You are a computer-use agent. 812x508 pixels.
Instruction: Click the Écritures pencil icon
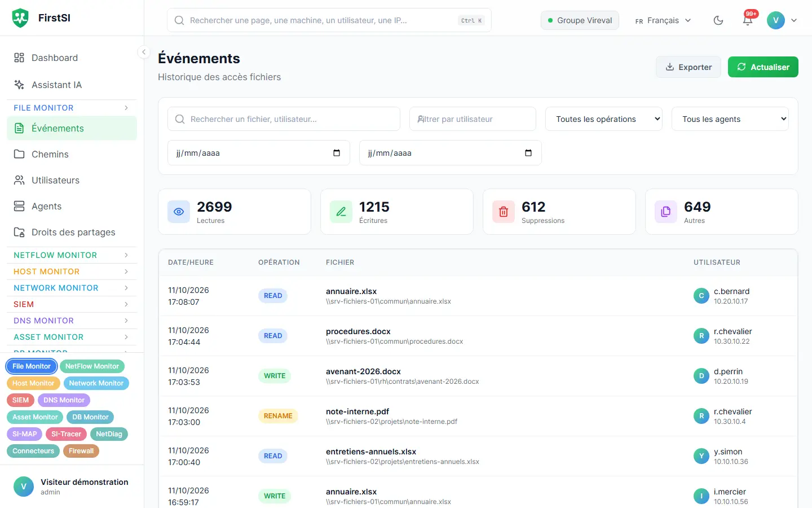[x=341, y=212]
